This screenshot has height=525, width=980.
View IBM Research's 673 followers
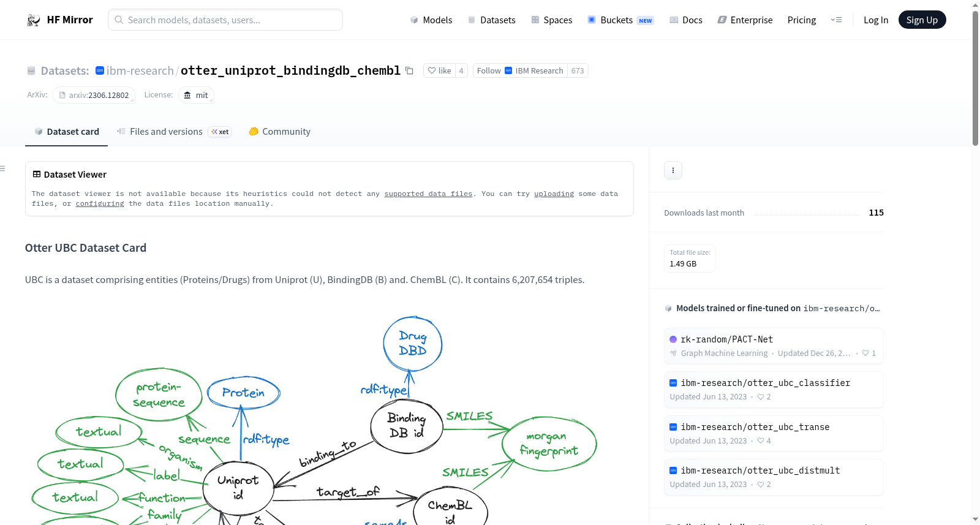click(x=578, y=70)
